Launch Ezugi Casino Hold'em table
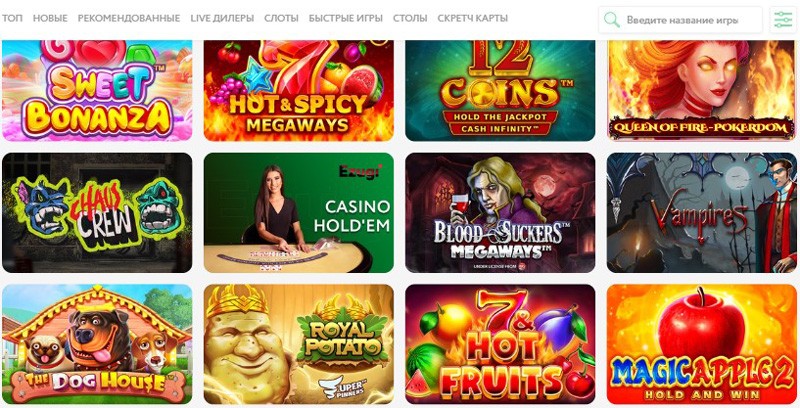800x408 pixels. tap(298, 213)
